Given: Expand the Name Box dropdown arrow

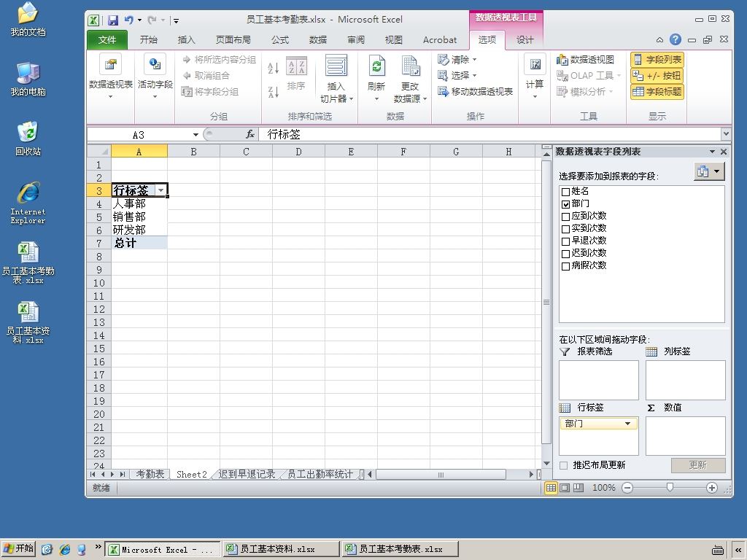Looking at the screenshot, I should 196,135.
